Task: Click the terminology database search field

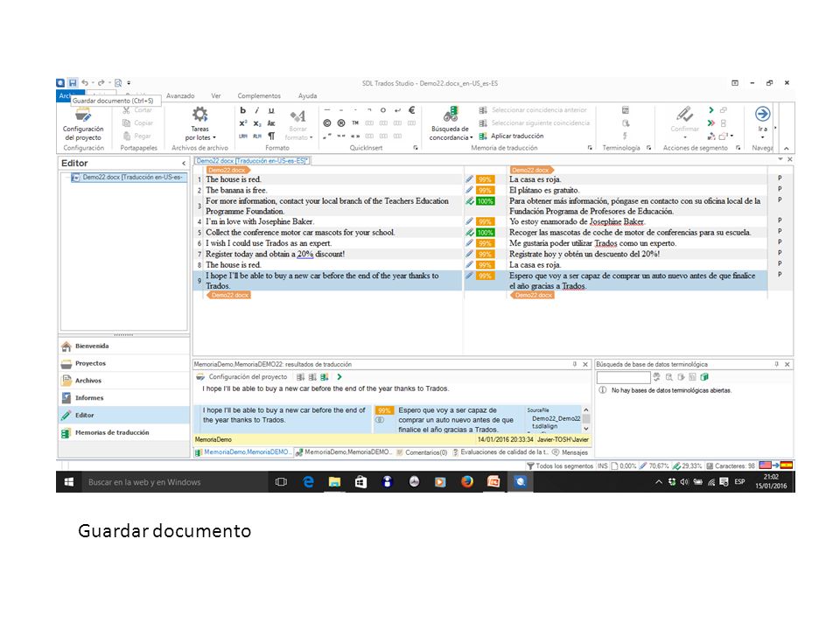Action: [624, 378]
